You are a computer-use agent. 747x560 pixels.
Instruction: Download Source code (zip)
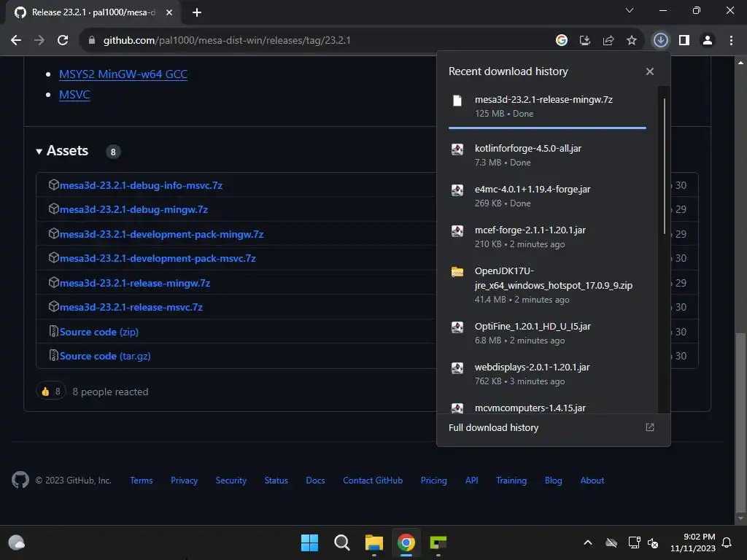coord(99,332)
